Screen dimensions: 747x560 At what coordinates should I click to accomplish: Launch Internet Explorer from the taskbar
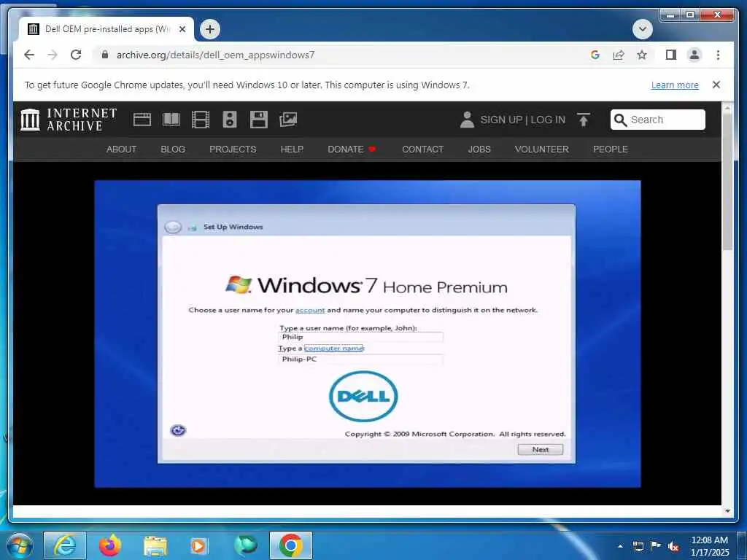click(x=65, y=545)
